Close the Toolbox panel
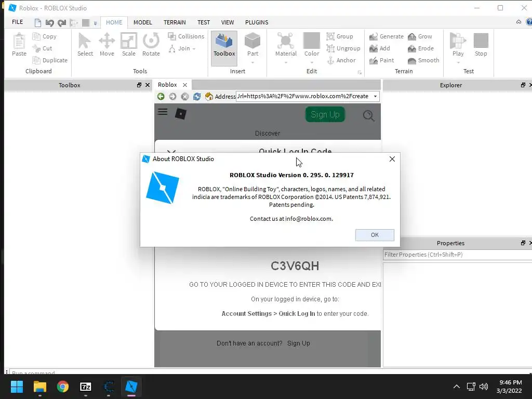Viewport: 532px width, 399px height. pyautogui.click(x=147, y=85)
